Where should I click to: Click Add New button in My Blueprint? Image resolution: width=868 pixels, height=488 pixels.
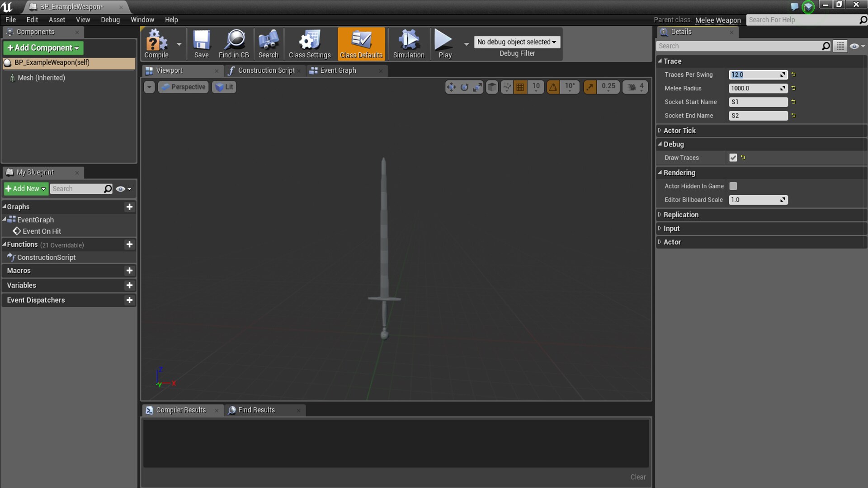click(x=26, y=188)
